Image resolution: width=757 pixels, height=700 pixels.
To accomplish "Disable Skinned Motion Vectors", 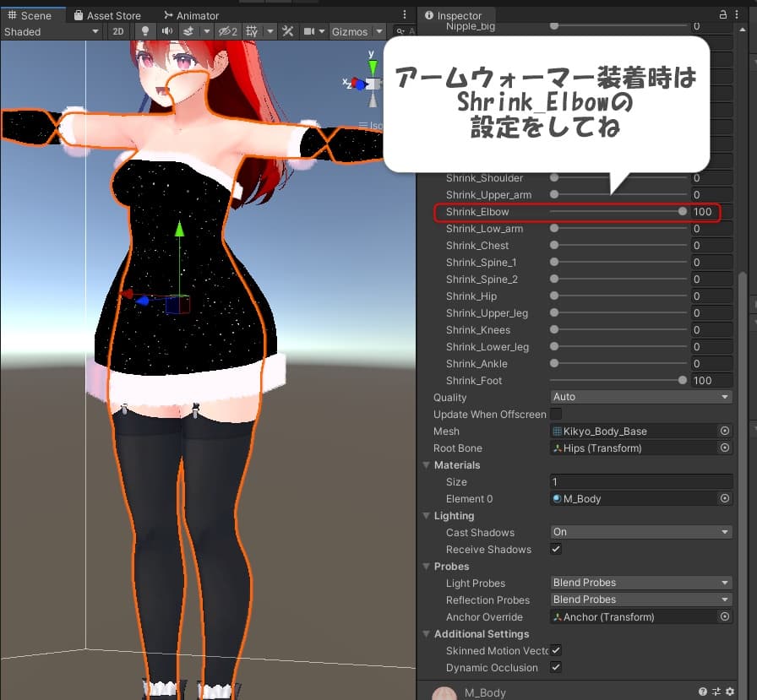I will click(x=555, y=650).
